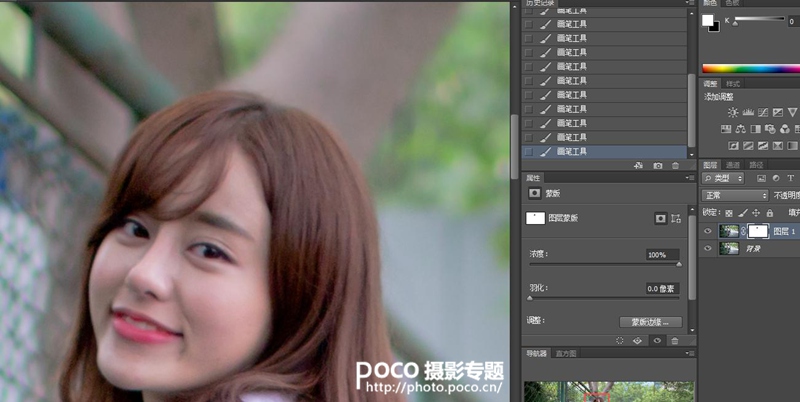The height and width of the screenshot is (402, 800).
Task: Click the history panel scroll-down arrow
Action: (692, 154)
